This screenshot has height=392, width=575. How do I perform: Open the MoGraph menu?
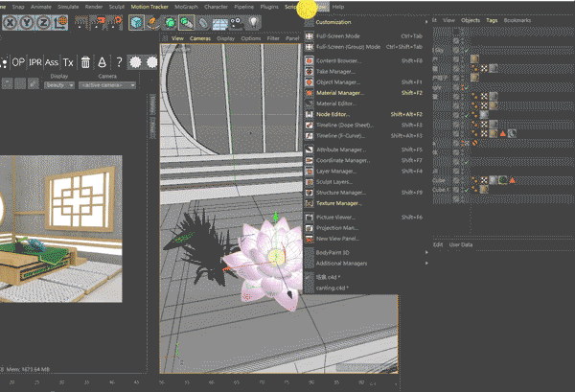pos(186,7)
